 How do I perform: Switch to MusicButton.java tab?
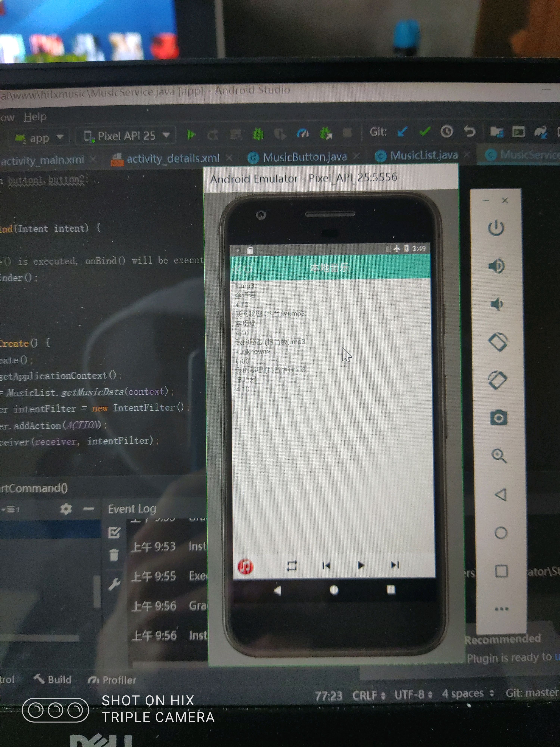point(297,157)
